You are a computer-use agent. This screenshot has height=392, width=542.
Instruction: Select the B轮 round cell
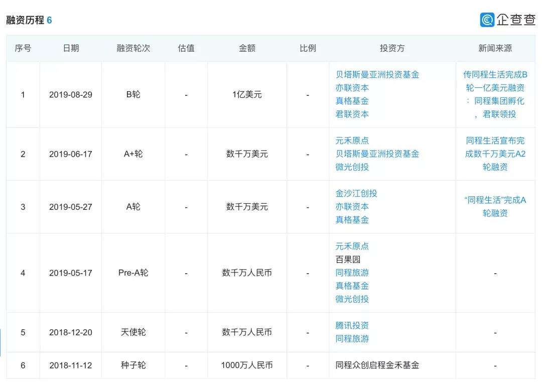[x=133, y=94]
